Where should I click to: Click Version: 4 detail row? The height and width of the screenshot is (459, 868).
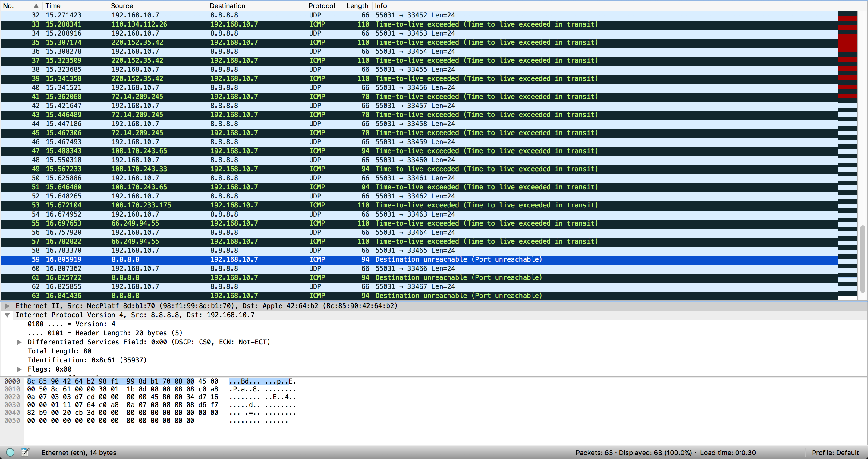click(71, 324)
